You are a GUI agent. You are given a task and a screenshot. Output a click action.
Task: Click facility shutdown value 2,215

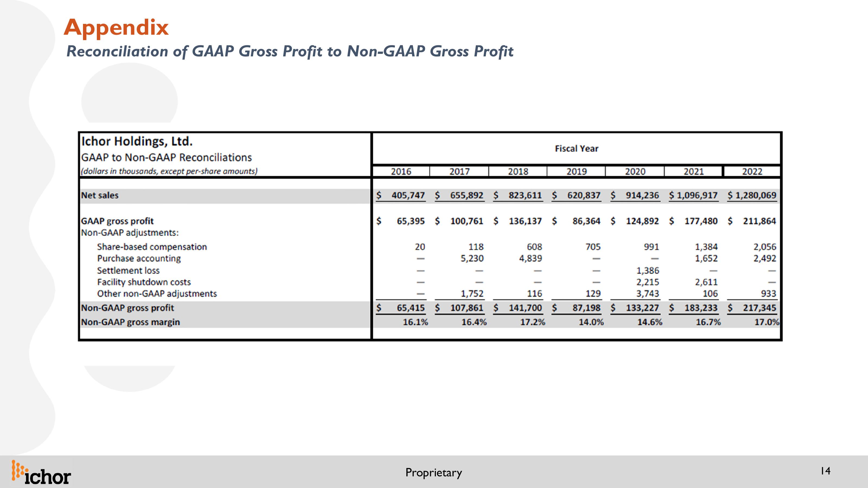point(648,282)
